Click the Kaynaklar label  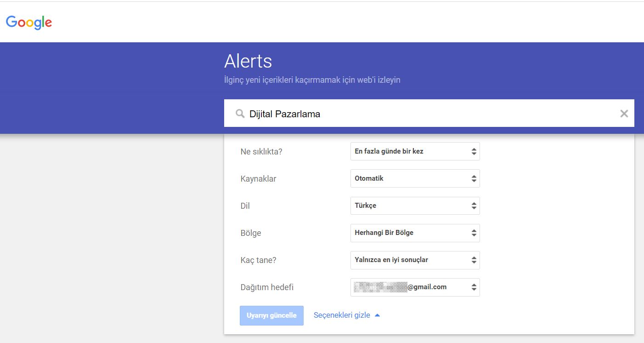258,179
